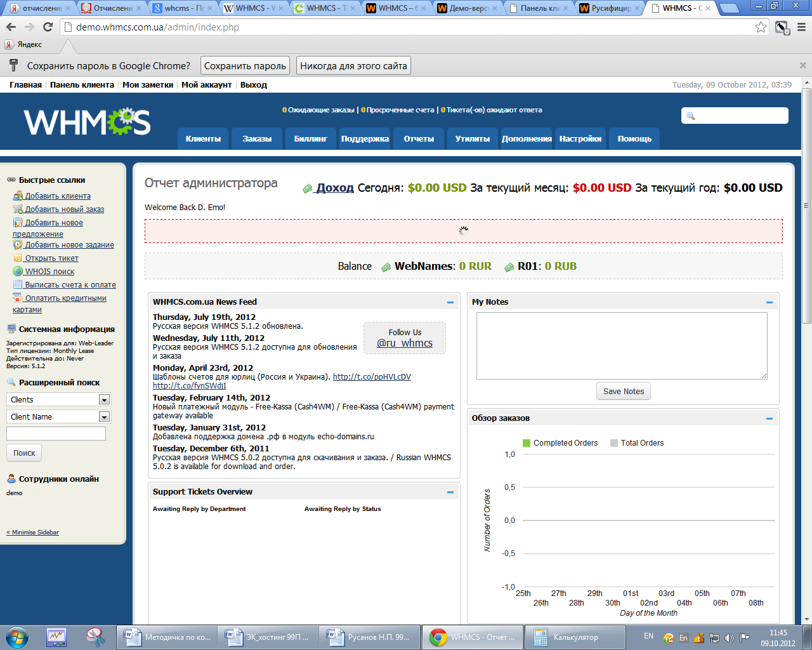Viewport: 812px width, 650px height.
Task: Open the Clients search type dropdown
Action: point(58,399)
